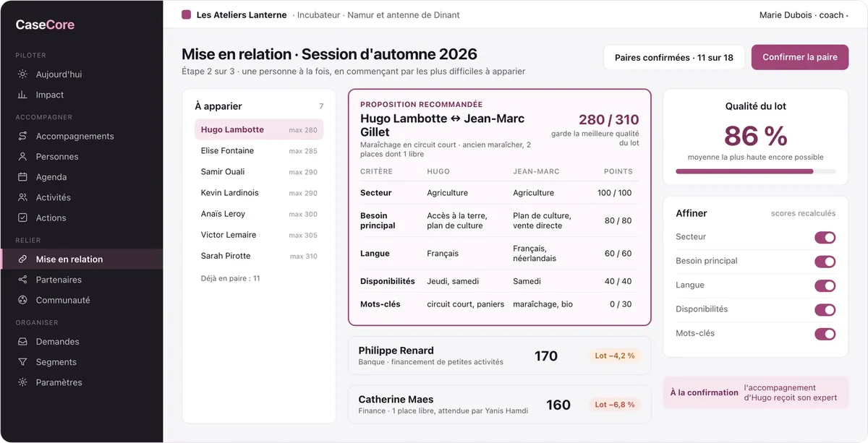868x443 pixels.
Task: Click the Catherine Maes score 160
Action: point(558,405)
